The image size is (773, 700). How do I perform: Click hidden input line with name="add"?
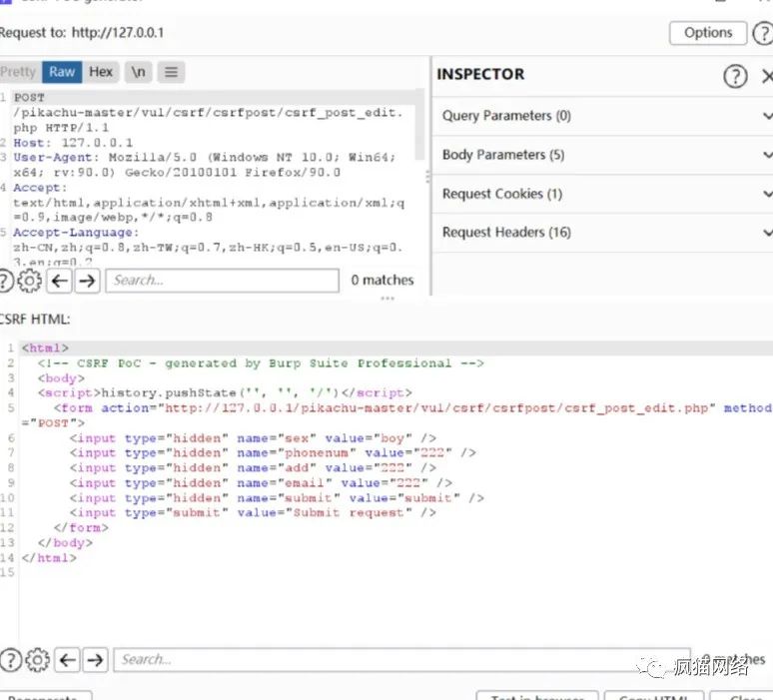pos(253,468)
